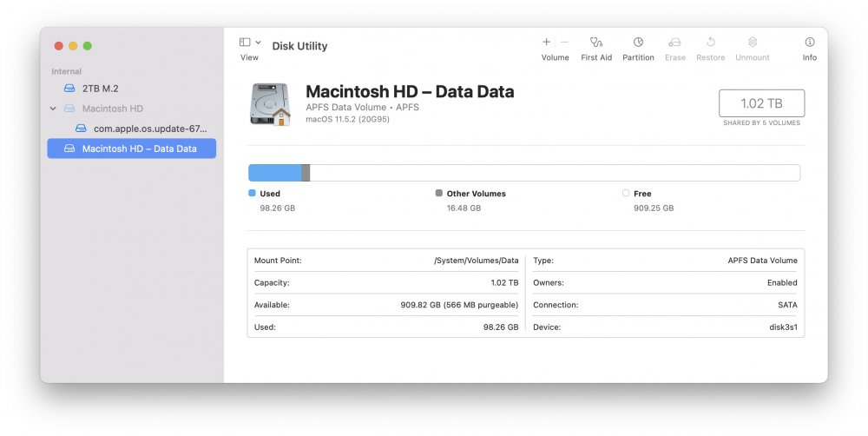The width and height of the screenshot is (868, 436).
Task: Click "macOS 11.5.2 (20G95)" version text
Action: pyautogui.click(x=348, y=119)
